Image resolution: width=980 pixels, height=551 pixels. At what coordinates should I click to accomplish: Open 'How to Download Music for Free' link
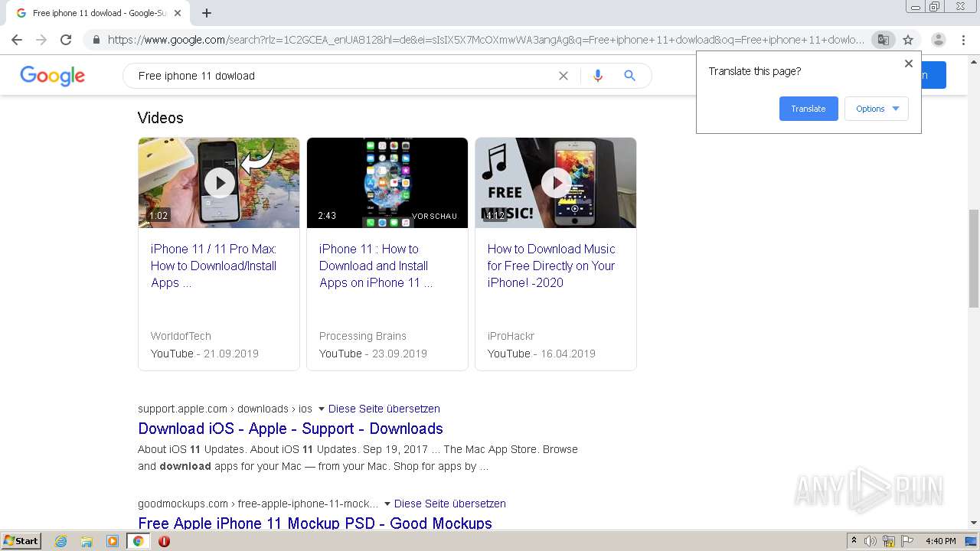click(551, 266)
